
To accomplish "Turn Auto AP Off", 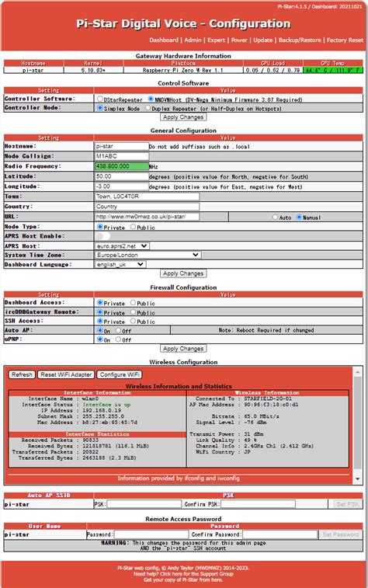I will 119,330.
